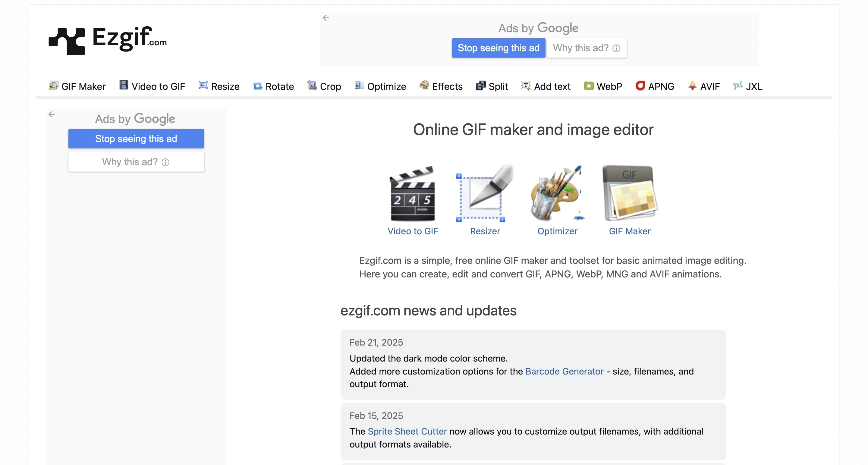Click the Ezgif.com puzzle logo
The width and height of the screenshot is (868, 465).
[67, 41]
